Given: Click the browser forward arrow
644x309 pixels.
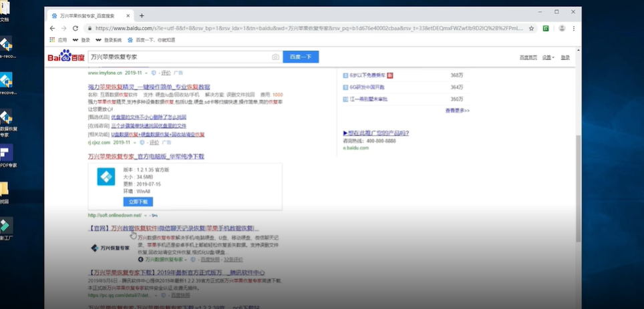Looking at the screenshot, I should pos(63,28).
